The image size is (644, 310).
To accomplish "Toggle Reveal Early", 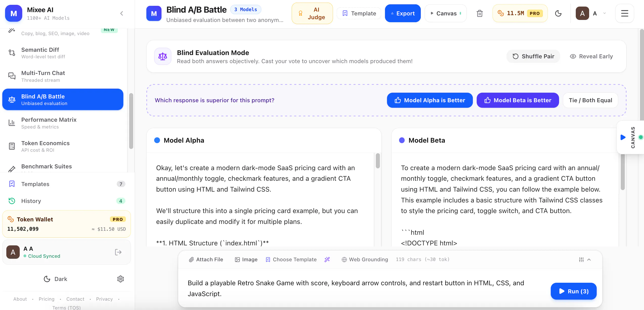I will pos(591,56).
